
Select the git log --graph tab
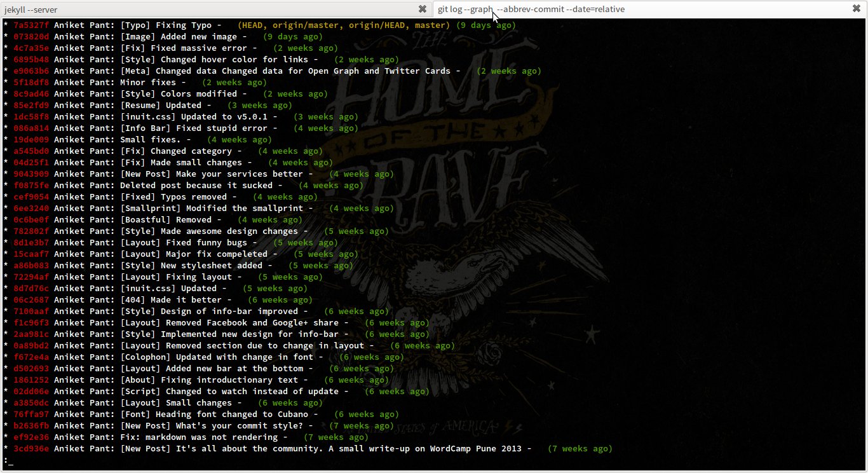pyautogui.click(x=650, y=9)
